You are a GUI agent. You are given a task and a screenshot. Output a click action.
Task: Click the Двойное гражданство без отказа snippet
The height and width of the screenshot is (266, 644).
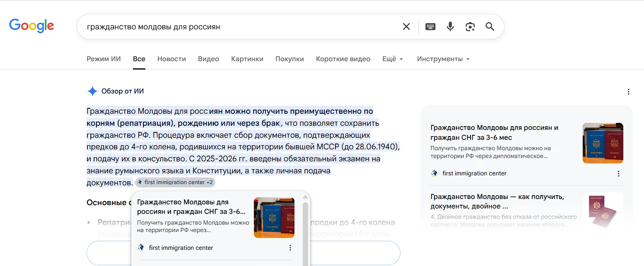[504, 221]
